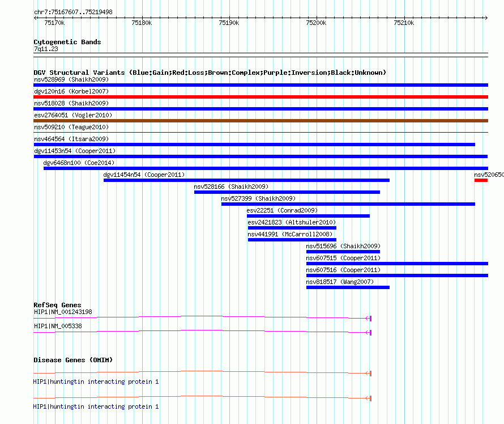Select the nsv818517 (Wang2007) variant label
The height and width of the screenshot is (424, 504).
[340, 282]
